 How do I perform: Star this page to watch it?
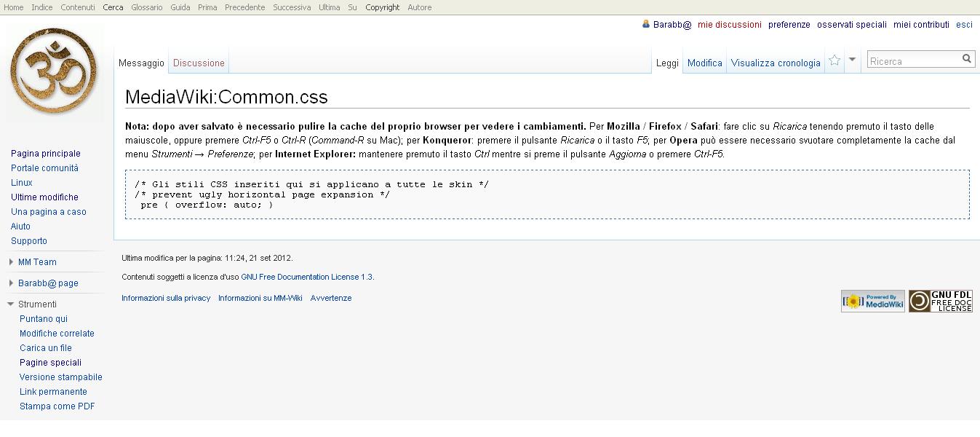coord(834,60)
